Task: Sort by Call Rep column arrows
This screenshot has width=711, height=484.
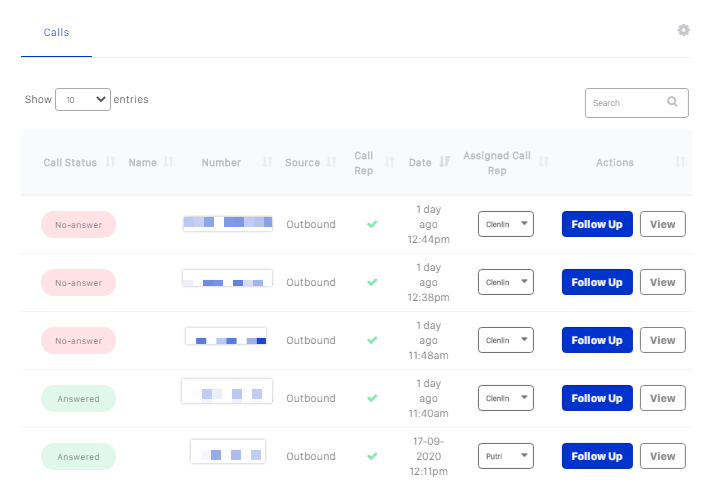Action: pyautogui.click(x=390, y=162)
